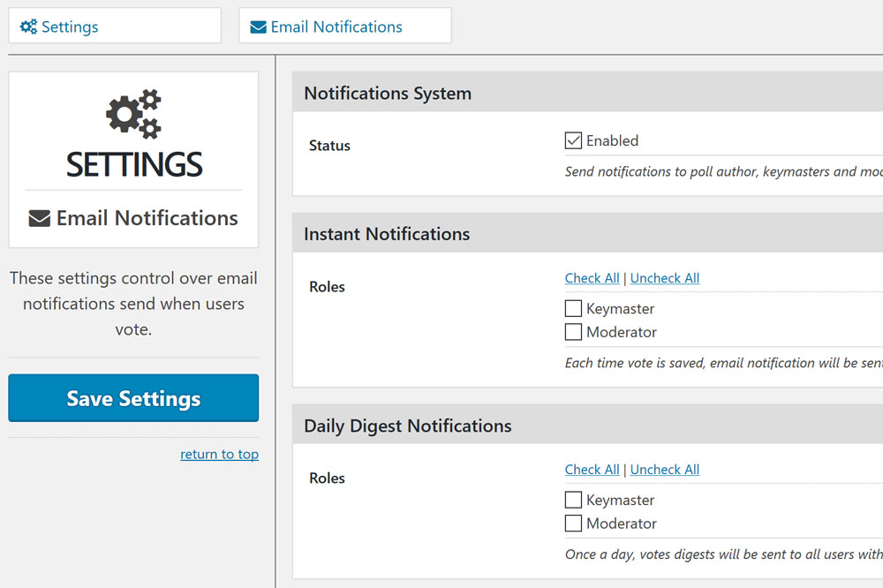Click the gears icon in Settings tab
The image size is (883, 588).
click(x=28, y=26)
